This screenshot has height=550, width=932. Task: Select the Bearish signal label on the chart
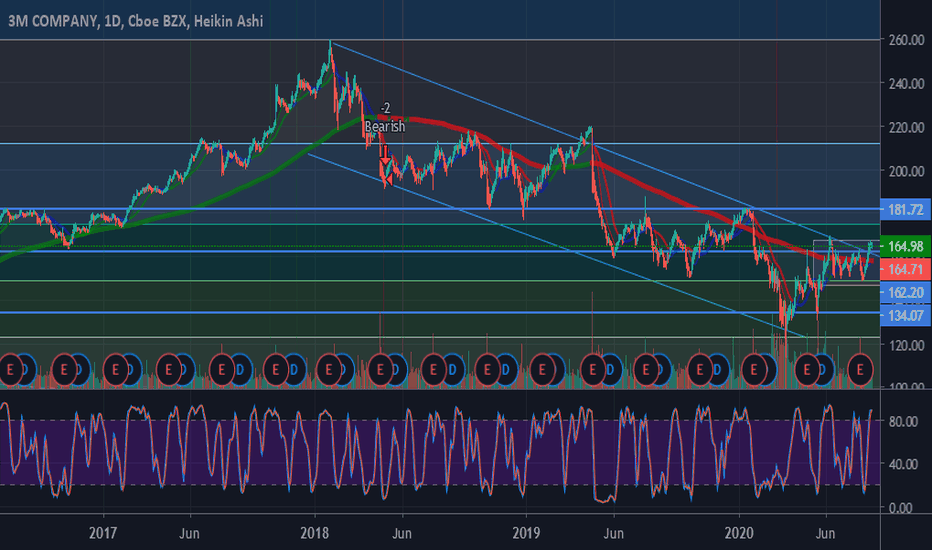point(385,126)
